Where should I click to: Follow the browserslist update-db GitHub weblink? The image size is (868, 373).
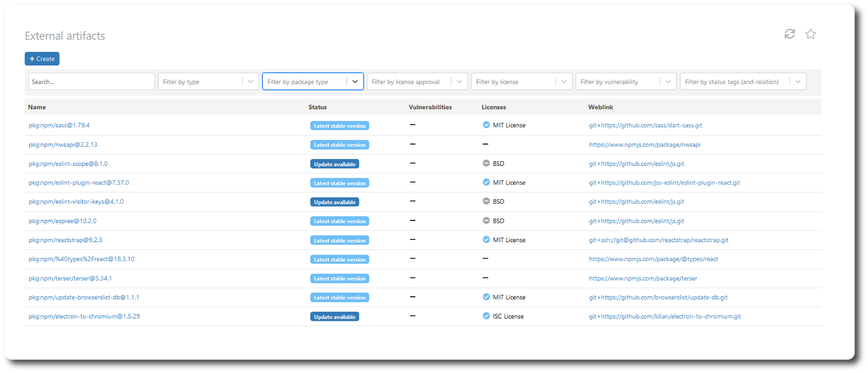[658, 297]
